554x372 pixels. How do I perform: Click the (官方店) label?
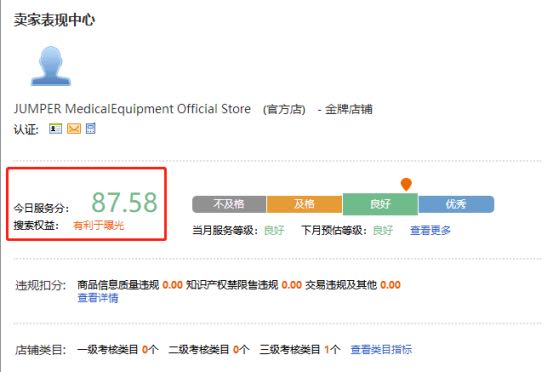coord(284,109)
